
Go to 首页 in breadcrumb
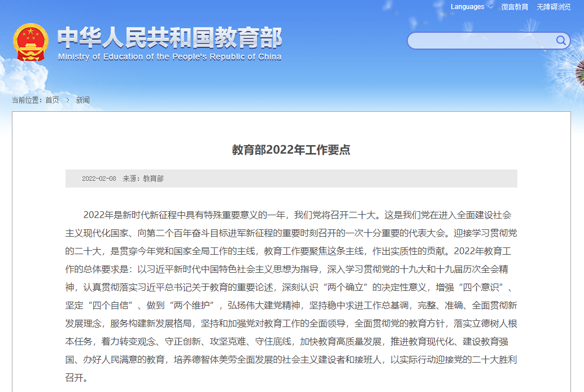52,100
